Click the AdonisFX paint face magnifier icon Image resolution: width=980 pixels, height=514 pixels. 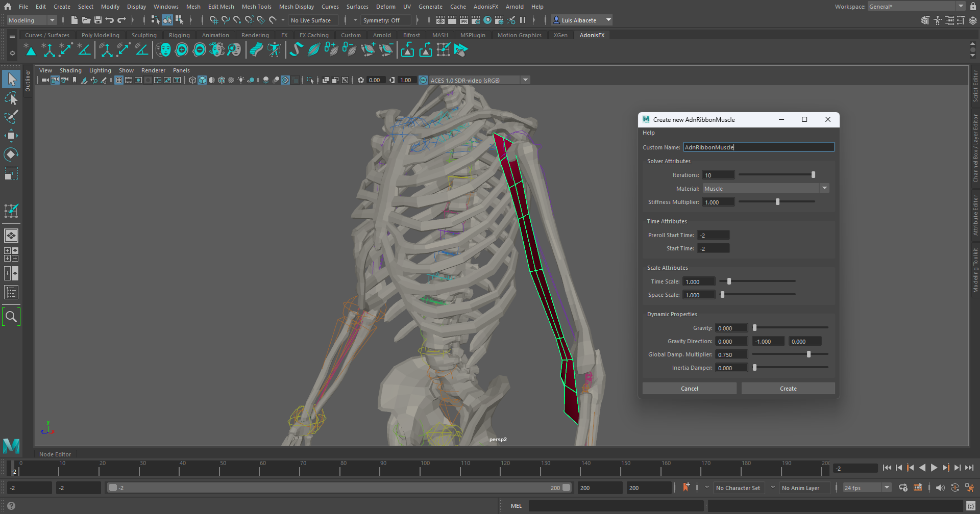[234, 49]
